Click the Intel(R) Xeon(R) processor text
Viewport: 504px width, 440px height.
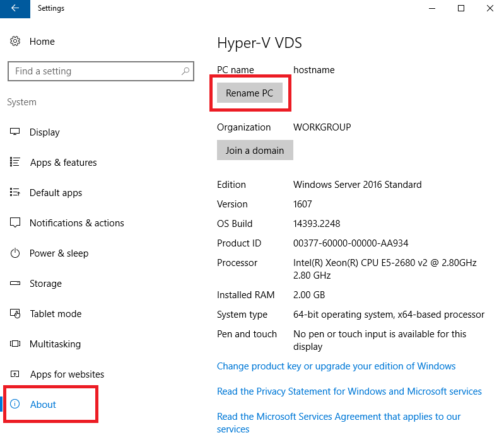pyautogui.click(x=385, y=269)
